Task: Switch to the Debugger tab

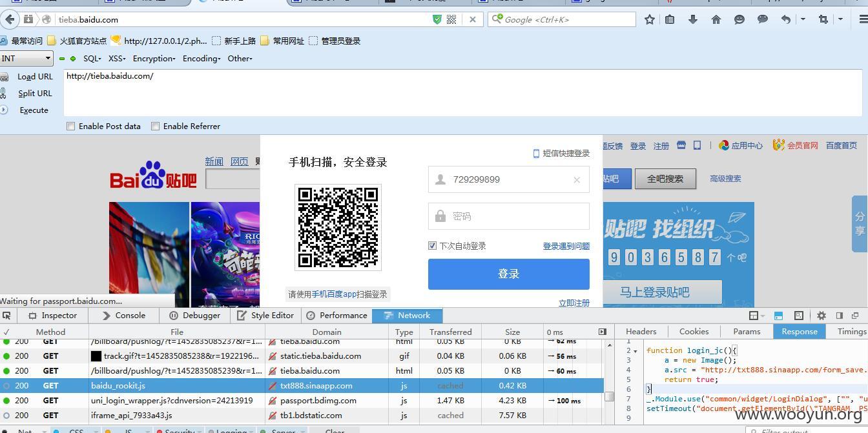Action: (x=194, y=316)
